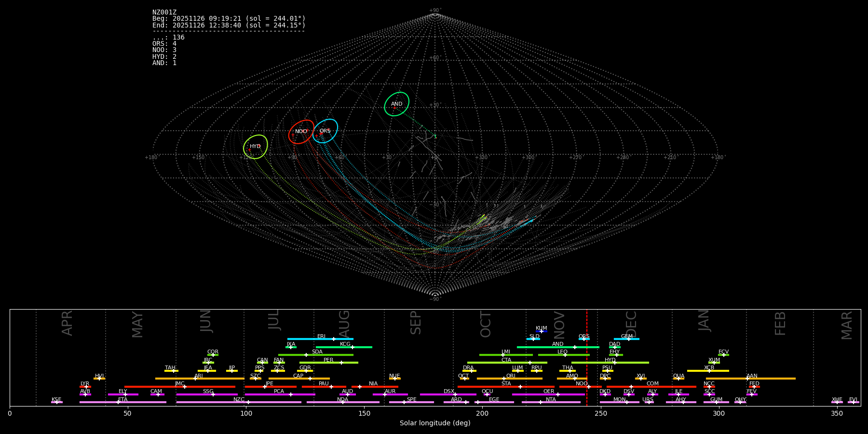Click the AUG month label in the timeline
The image size is (868, 434).
[344, 324]
